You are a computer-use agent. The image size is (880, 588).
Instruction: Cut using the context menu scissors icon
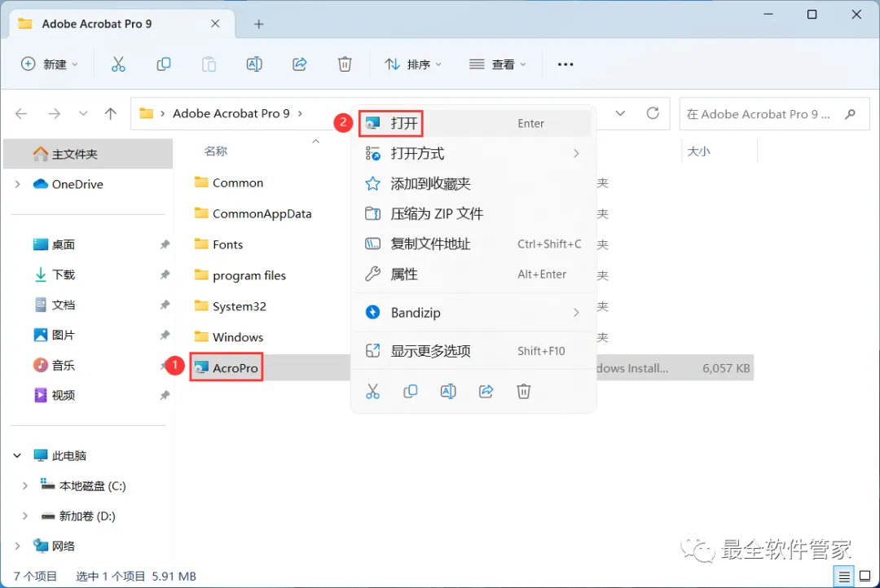pyautogui.click(x=372, y=391)
